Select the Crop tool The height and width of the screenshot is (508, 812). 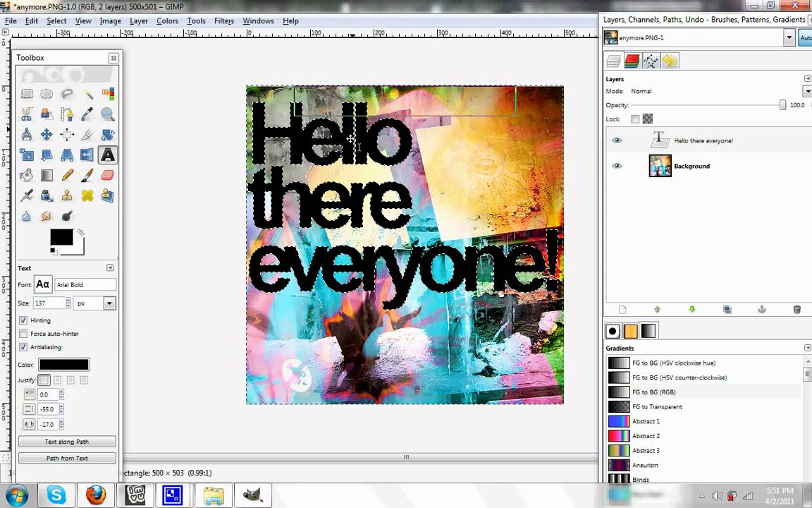coord(87,135)
